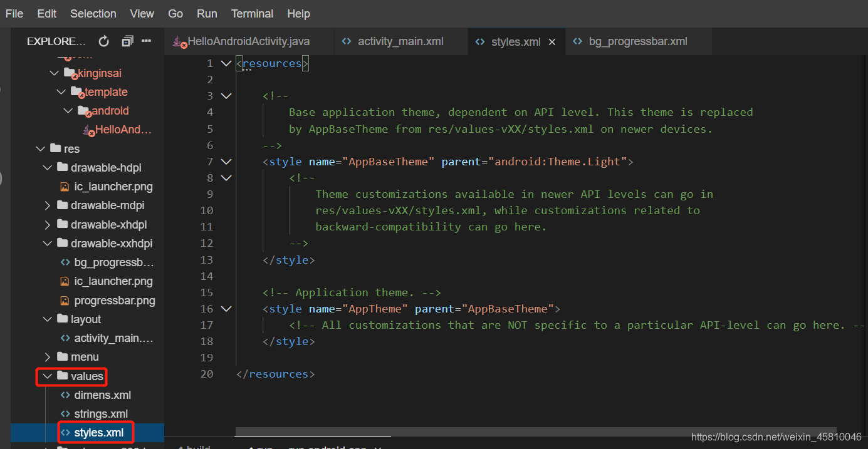Collapse the android folder chevron
868x449 pixels.
(68, 111)
